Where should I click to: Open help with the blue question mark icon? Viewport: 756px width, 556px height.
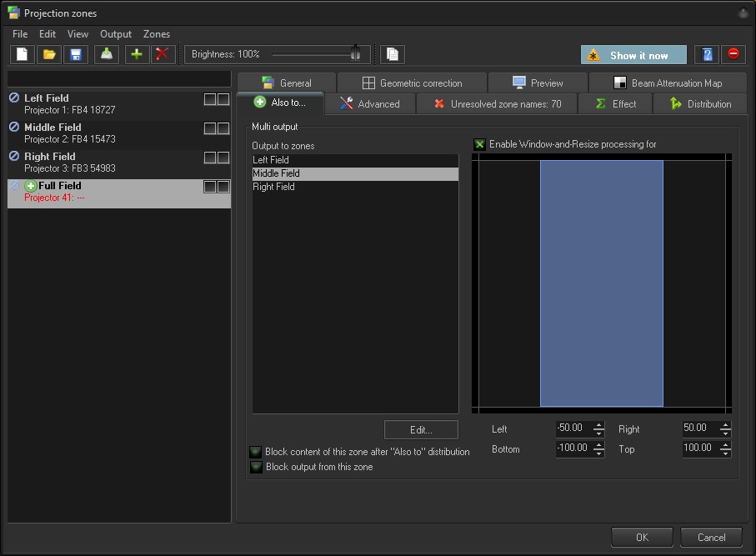(x=707, y=55)
